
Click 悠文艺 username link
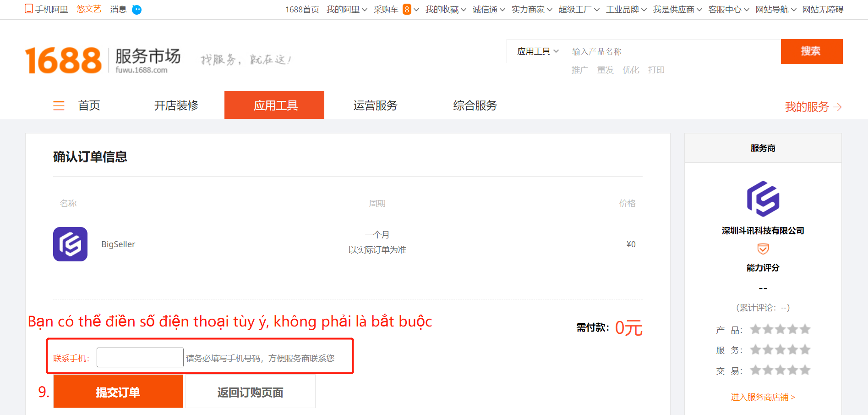pyautogui.click(x=89, y=9)
